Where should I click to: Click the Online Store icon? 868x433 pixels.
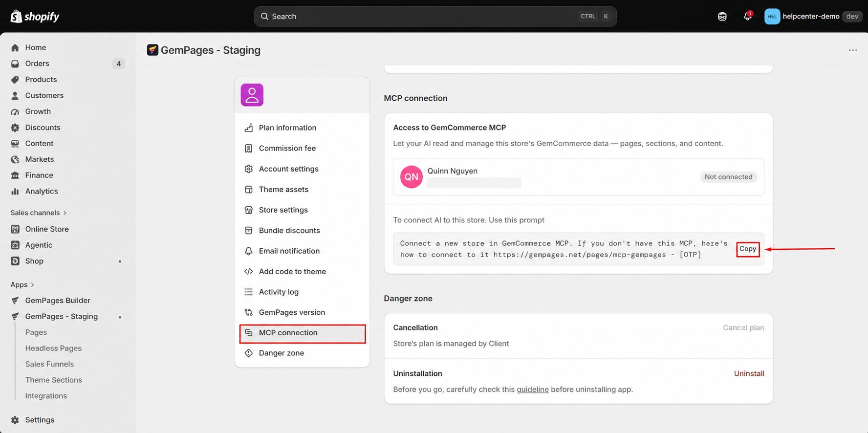point(15,229)
